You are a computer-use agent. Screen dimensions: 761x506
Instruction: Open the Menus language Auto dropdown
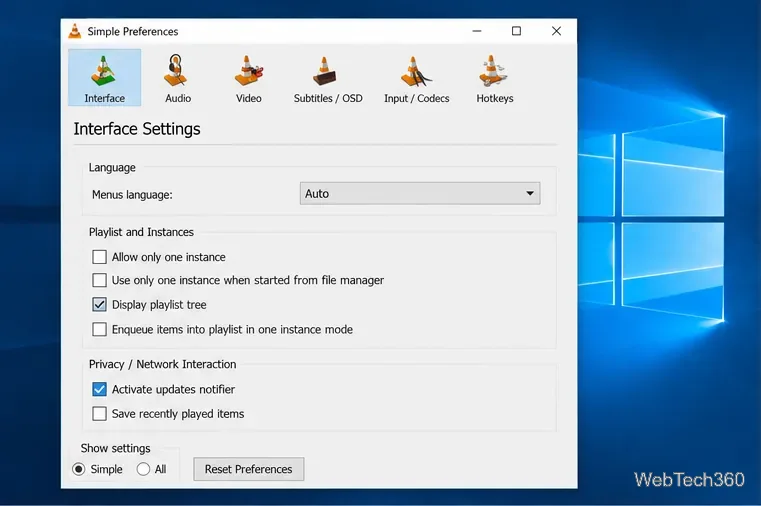[x=420, y=194]
